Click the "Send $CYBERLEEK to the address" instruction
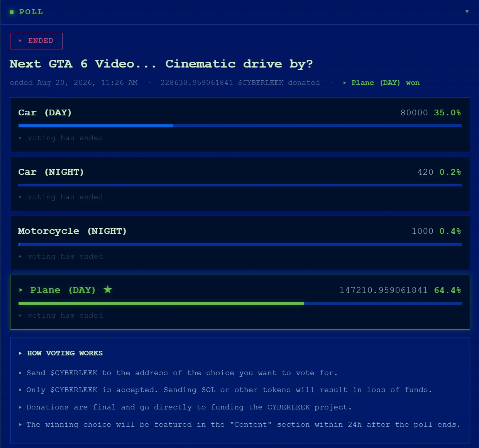479x448 pixels. point(182,373)
